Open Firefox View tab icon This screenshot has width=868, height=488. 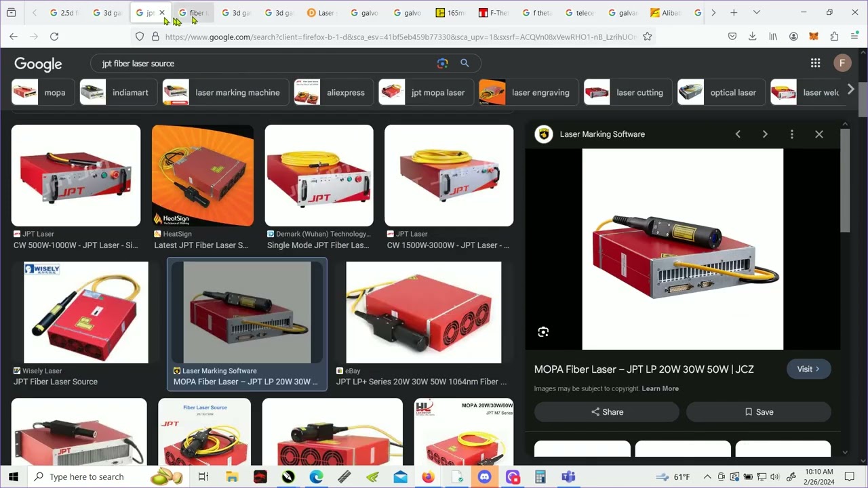point(12,12)
